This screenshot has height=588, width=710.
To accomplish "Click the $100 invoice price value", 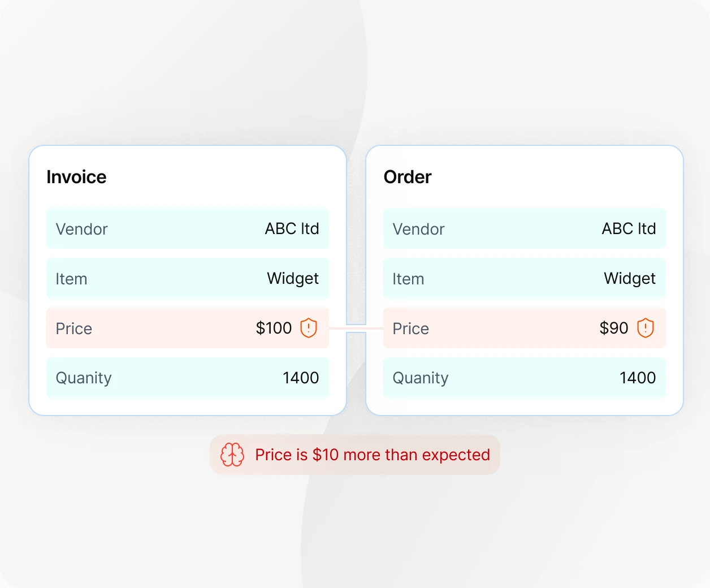I will 274,328.
